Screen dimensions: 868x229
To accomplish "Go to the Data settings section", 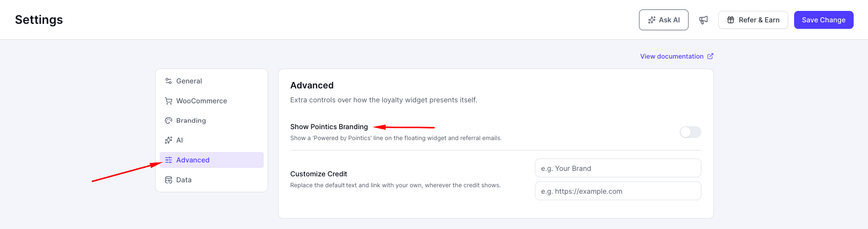I will coord(212,180).
